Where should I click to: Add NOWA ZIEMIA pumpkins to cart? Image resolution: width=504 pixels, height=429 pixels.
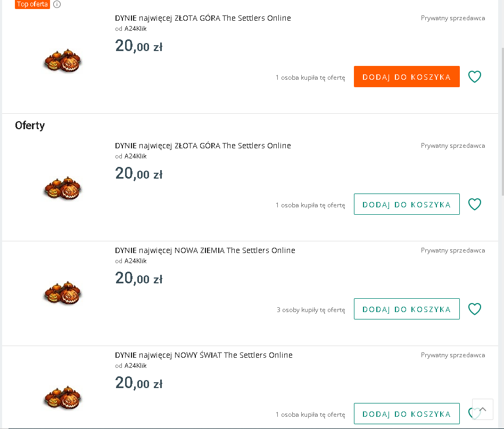coord(407,309)
